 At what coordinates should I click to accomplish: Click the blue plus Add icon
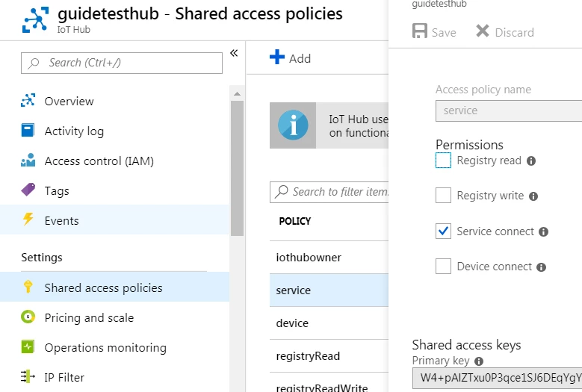[x=277, y=57]
